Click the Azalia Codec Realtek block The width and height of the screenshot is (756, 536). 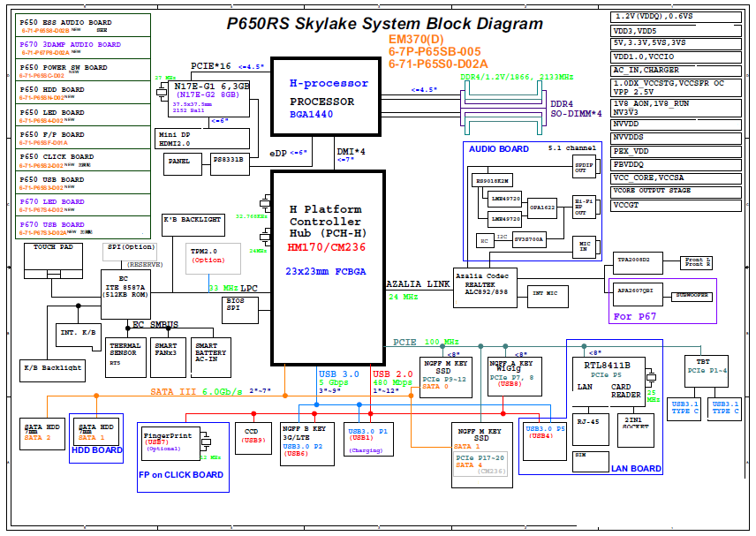tap(484, 282)
